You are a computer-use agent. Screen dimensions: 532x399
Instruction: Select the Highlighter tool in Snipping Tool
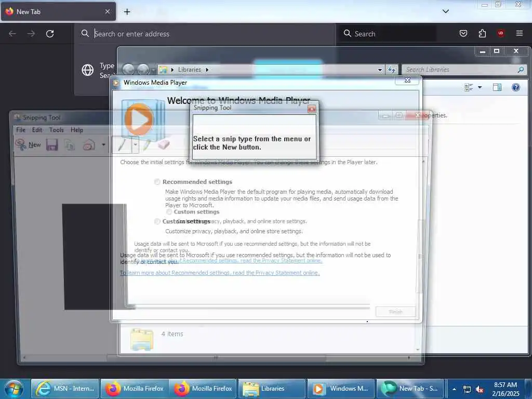pyautogui.click(x=147, y=145)
